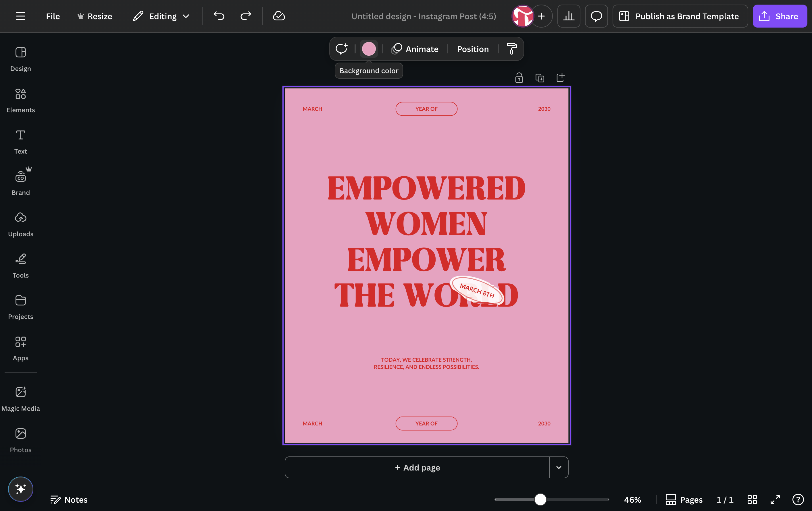The width and height of the screenshot is (812, 511).
Task: Open the Uploads panel
Action: tap(21, 225)
